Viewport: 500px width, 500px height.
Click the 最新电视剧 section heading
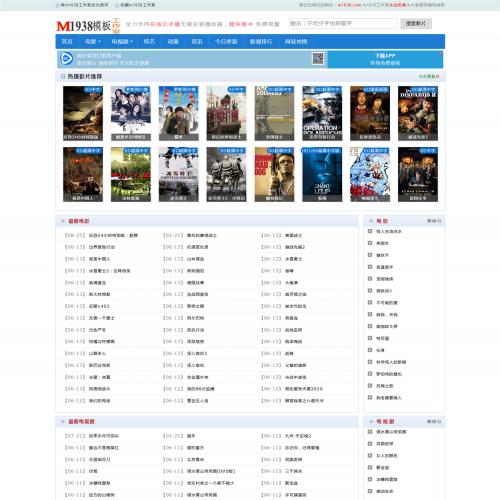coord(81,422)
